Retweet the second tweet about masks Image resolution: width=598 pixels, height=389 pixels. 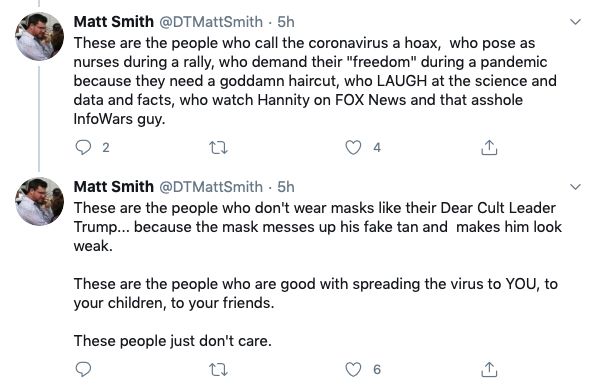219,370
